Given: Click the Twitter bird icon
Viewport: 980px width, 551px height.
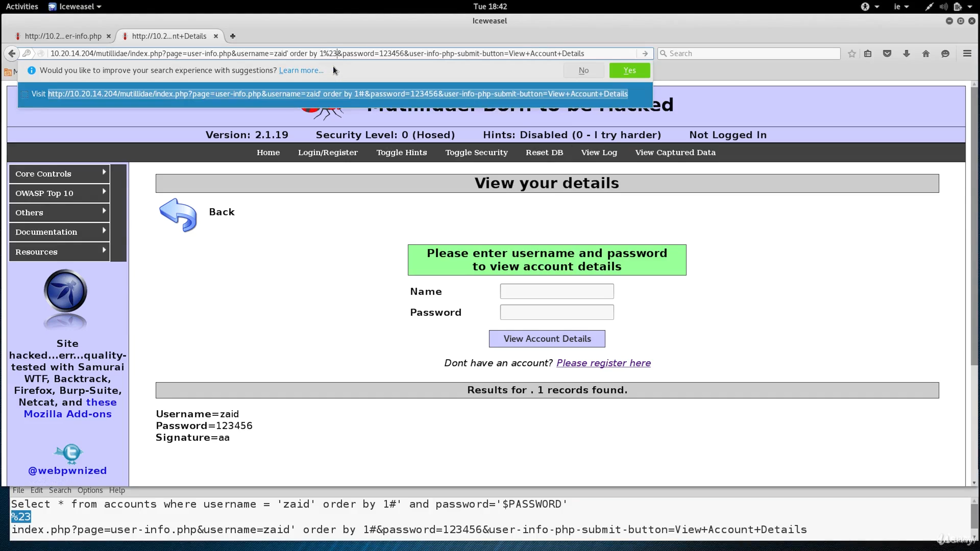Looking at the screenshot, I should pyautogui.click(x=68, y=453).
